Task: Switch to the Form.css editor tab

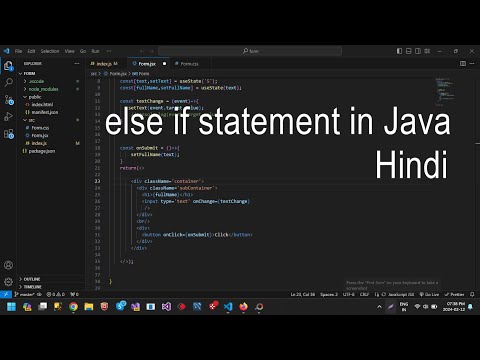Action: tap(189, 64)
